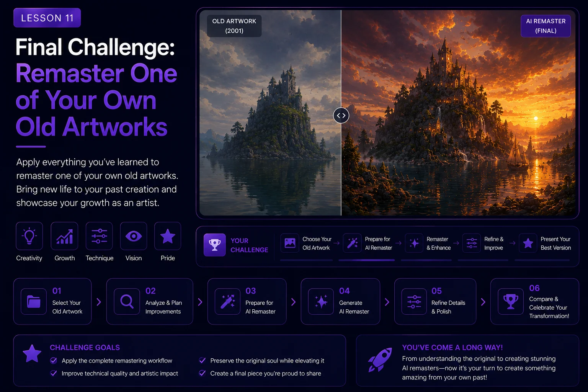This screenshot has width=588, height=392.
Task: Click the before/after comparison slider handle
Action: click(341, 116)
